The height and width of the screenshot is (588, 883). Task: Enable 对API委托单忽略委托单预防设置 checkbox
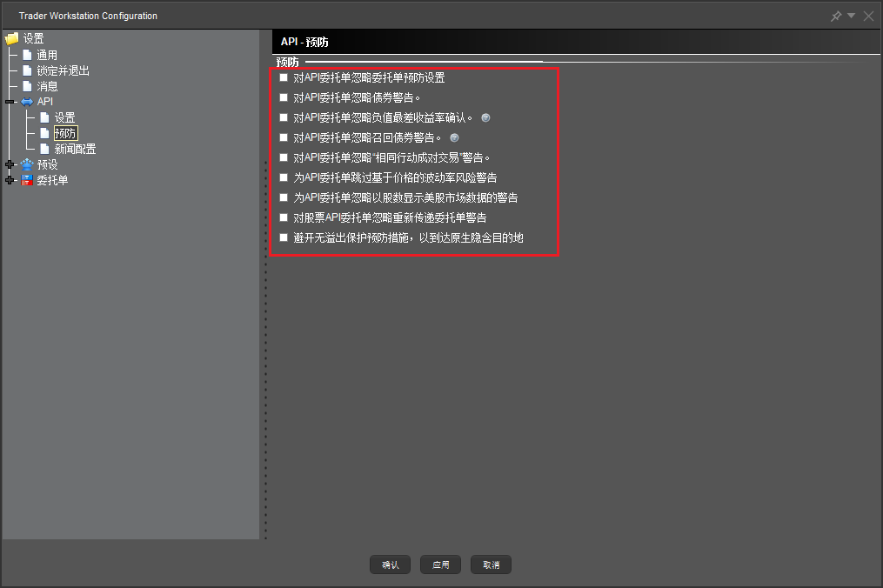click(284, 77)
